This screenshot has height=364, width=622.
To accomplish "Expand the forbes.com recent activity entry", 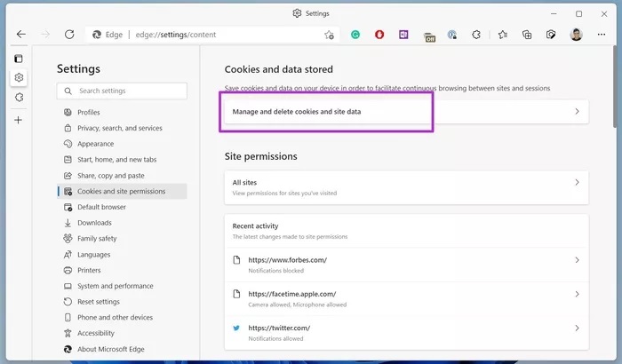I will click(404, 264).
